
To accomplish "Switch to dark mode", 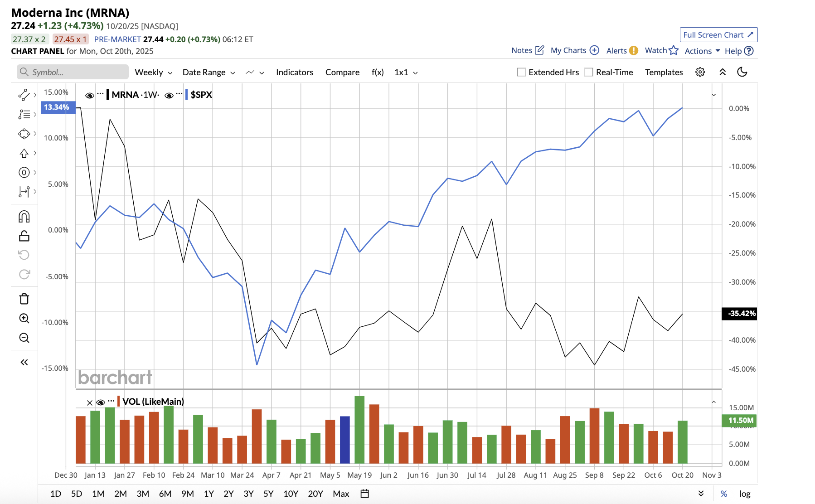I will pos(742,72).
